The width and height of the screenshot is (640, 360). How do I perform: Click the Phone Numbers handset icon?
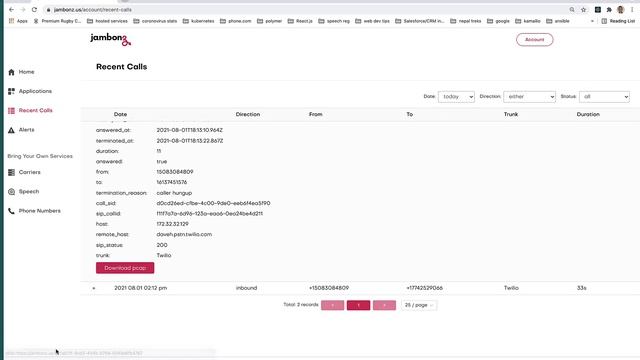pos(11,211)
